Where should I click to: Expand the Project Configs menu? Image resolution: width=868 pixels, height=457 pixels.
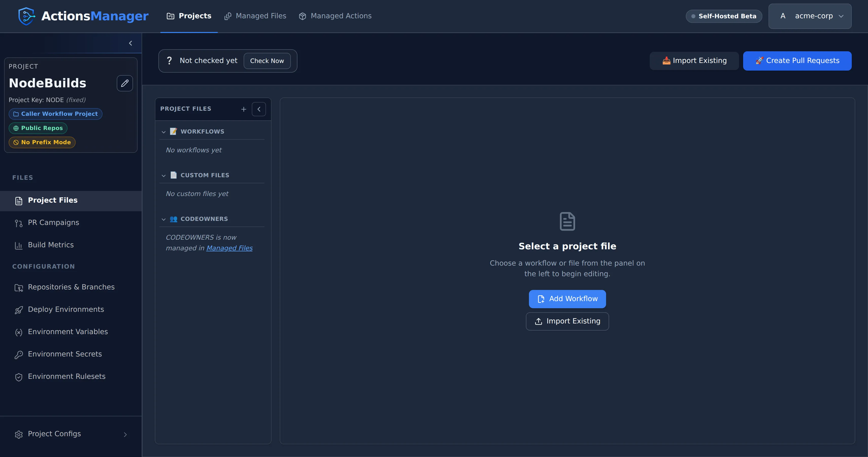(x=71, y=434)
